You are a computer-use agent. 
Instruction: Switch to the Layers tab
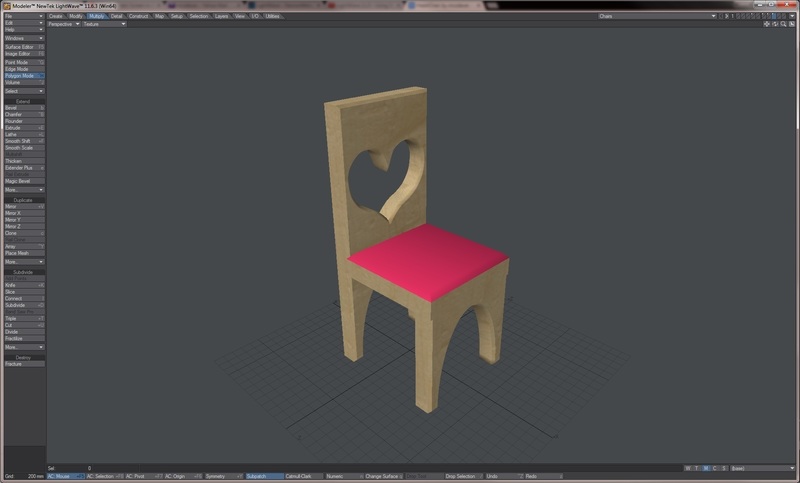(221, 16)
